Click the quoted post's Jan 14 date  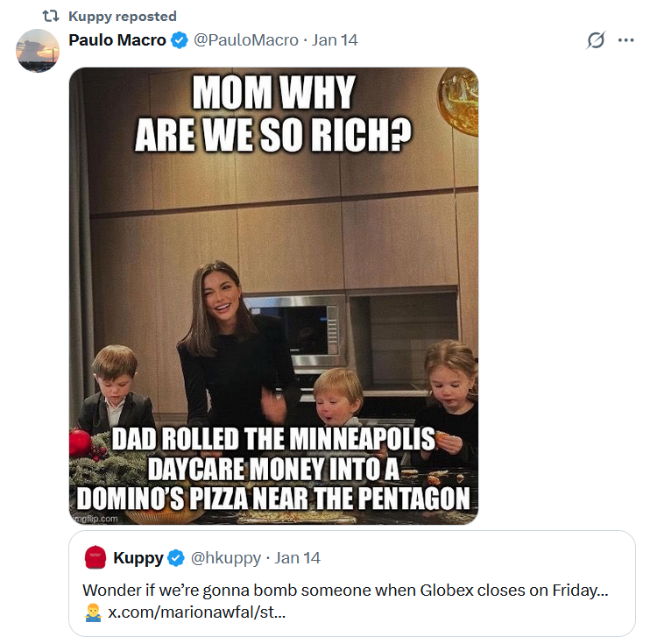coord(298,557)
